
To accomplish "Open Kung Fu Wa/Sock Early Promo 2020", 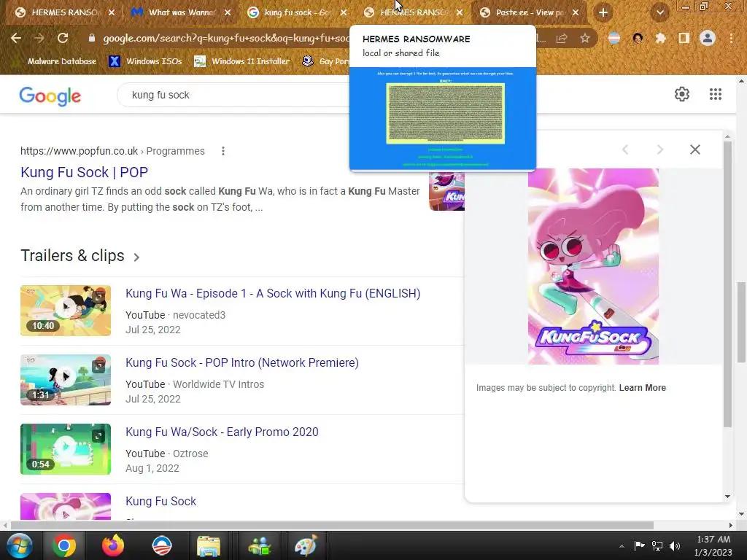I will (x=222, y=432).
